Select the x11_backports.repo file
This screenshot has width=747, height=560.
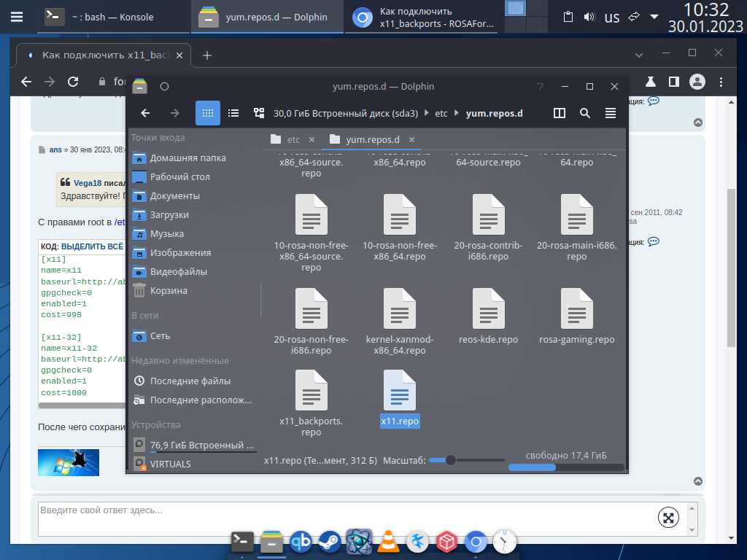pyautogui.click(x=311, y=402)
